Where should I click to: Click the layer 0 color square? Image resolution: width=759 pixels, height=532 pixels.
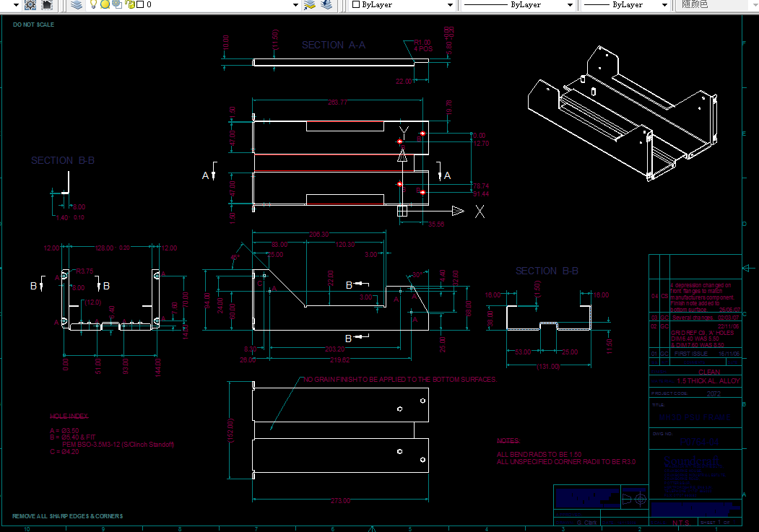tap(140, 4)
